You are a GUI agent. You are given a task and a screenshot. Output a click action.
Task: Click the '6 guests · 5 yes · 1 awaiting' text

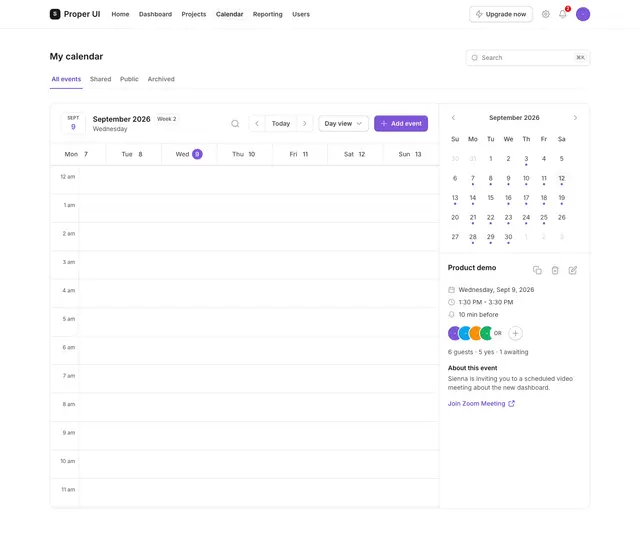click(488, 352)
